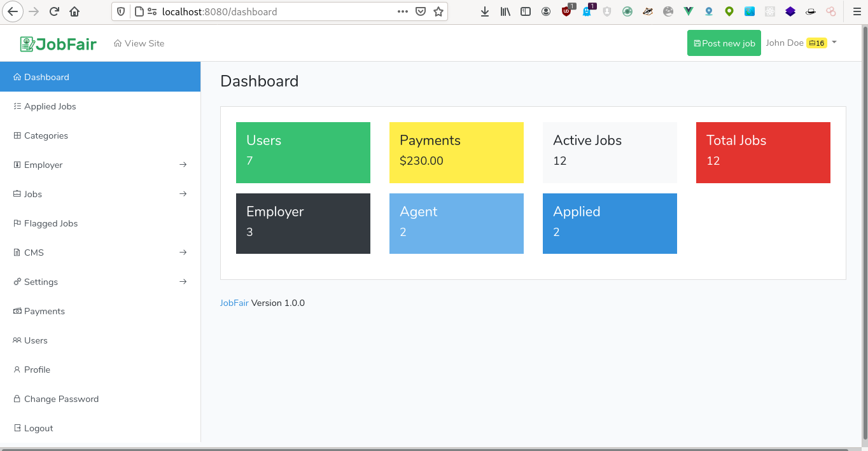
Task: Click the Privacy Badger extension icon
Action: click(x=648, y=11)
